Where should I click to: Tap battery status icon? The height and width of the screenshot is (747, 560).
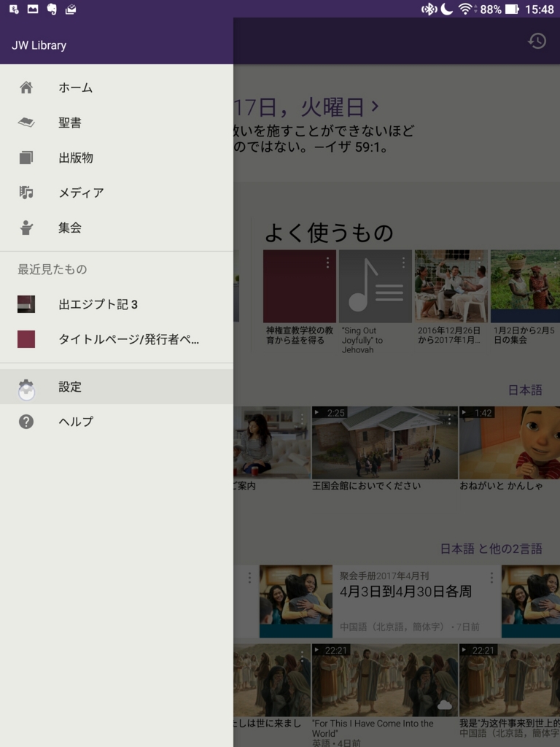tap(512, 9)
